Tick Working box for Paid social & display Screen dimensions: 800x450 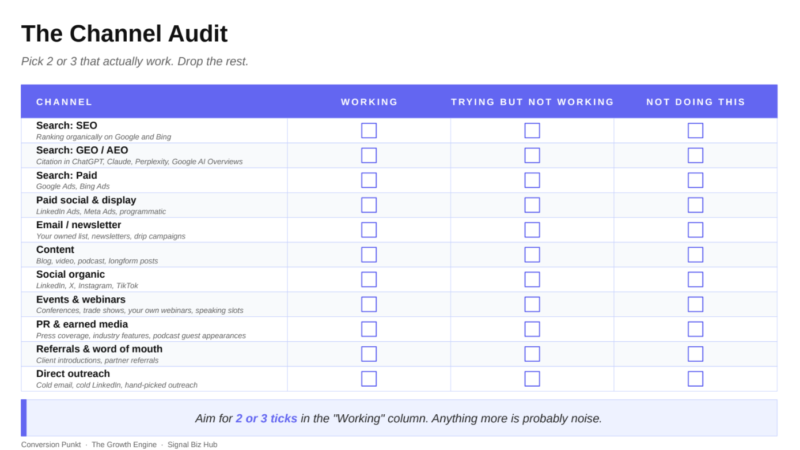(x=369, y=205)
